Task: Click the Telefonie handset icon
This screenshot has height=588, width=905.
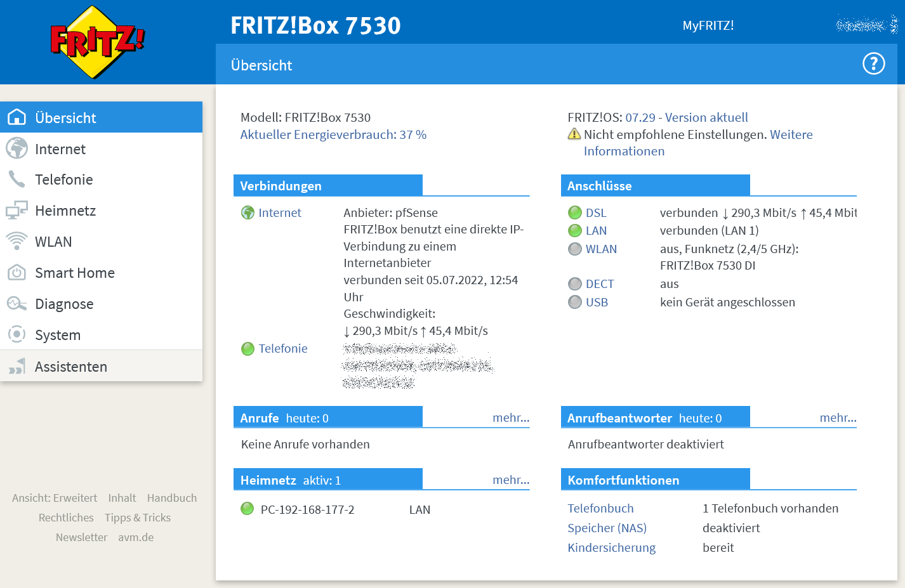Action: (17, 180)
